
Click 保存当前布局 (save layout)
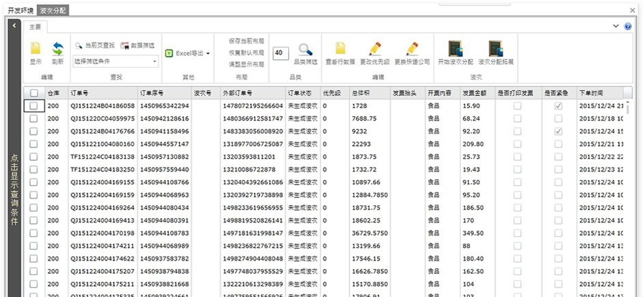[x=246, y=41]
